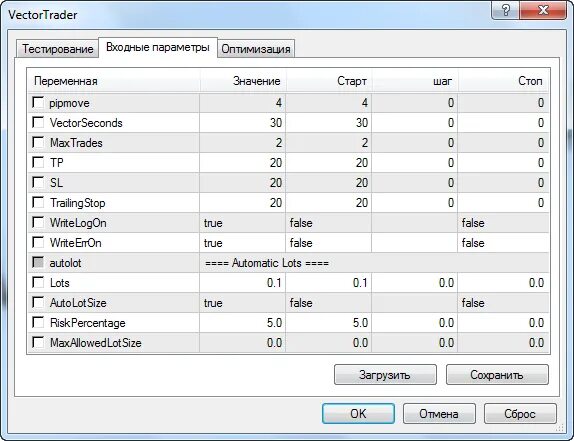Viewport: 574px width, 441px height.
Task: Select the pipmove value cell 4
Action: [243, 103]
